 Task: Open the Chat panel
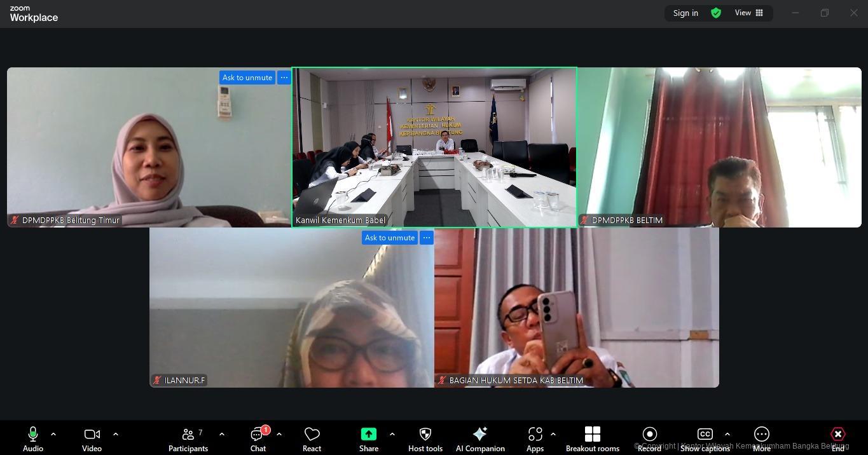pyautogui.click(x=258, y=439)
